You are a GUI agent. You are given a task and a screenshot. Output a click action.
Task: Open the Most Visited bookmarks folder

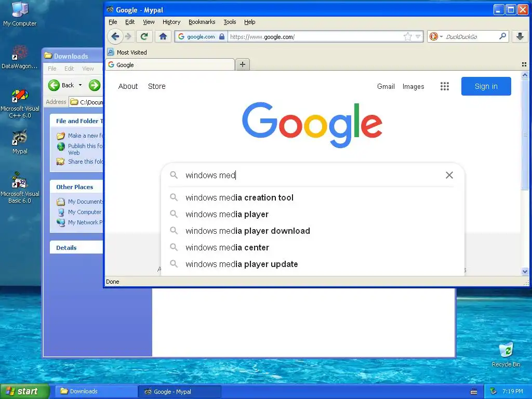pyautogui.click(x=127, y=52)
